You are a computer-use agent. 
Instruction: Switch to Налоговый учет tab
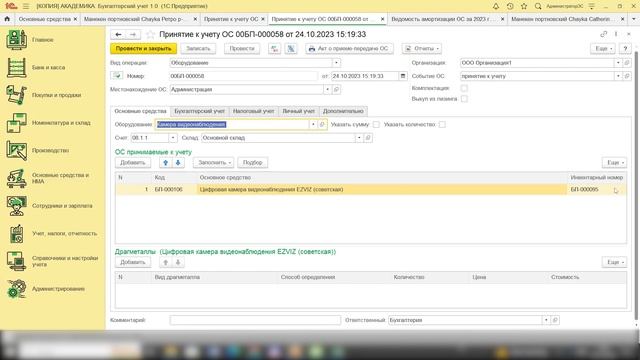tap(253, 111)
